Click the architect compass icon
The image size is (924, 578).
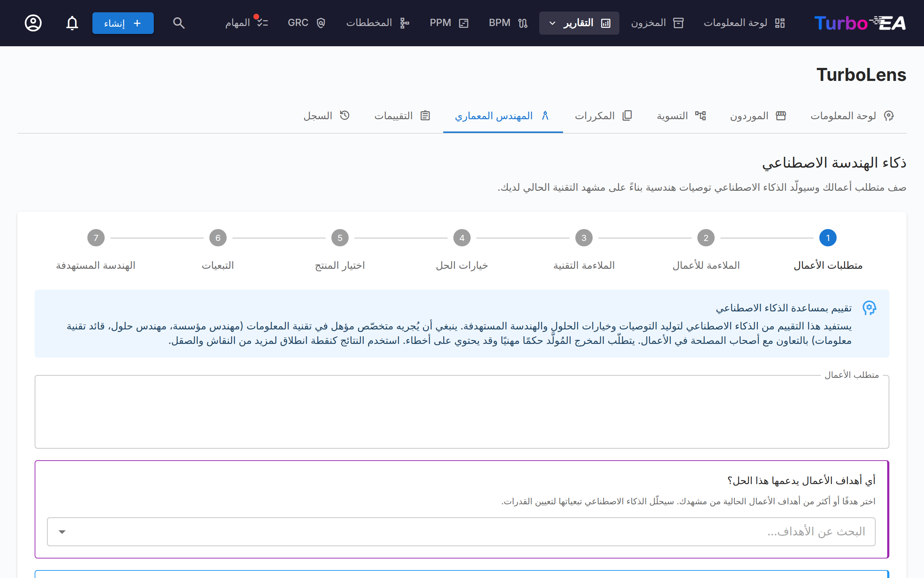[545, 116]
